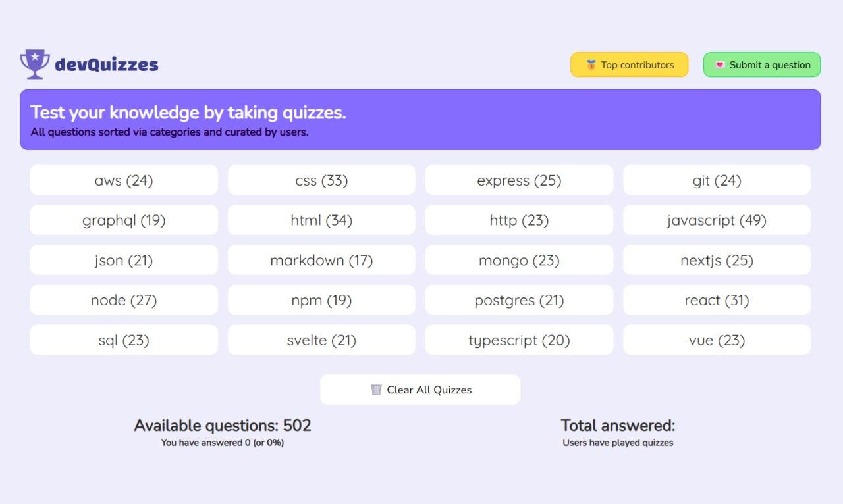The image size is (843, 504).
Task: Pick the markdown (17) quiz category
Action: (321, 261)
